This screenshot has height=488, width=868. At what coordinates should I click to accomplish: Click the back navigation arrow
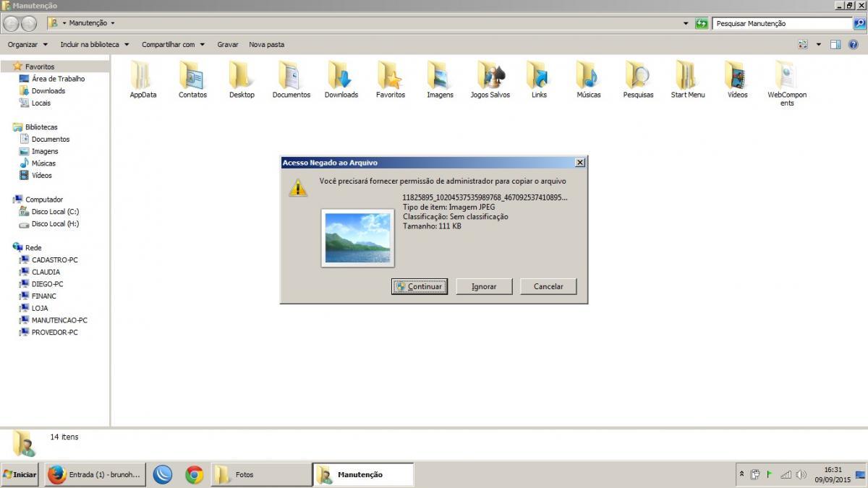point(11,23)
